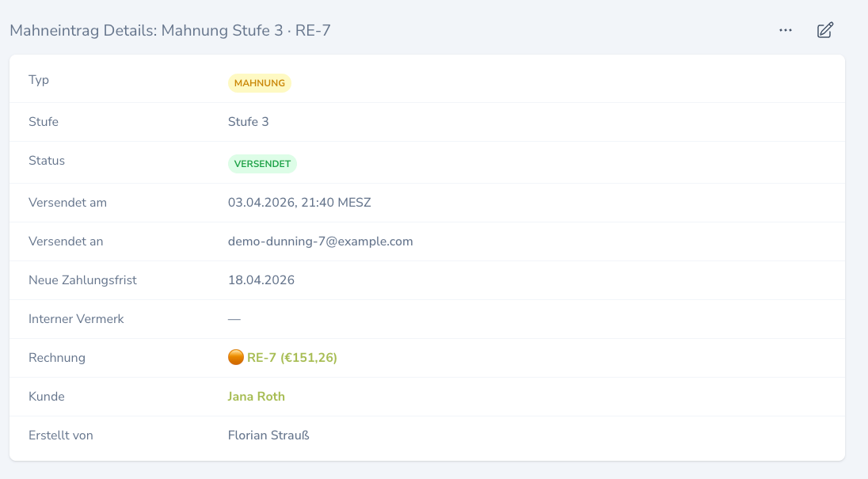This screenshot has height=479, width=868.
Task: Open the three-dot more actions menu
Action: pyautogui.click(x=786, y=30)
